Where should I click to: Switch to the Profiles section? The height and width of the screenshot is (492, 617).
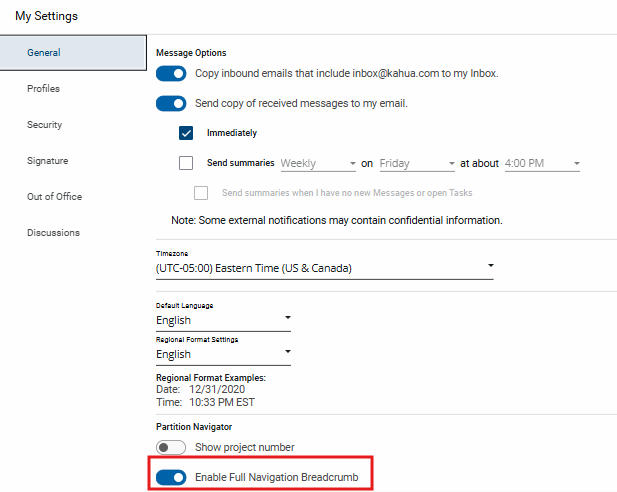pos(44,89)
